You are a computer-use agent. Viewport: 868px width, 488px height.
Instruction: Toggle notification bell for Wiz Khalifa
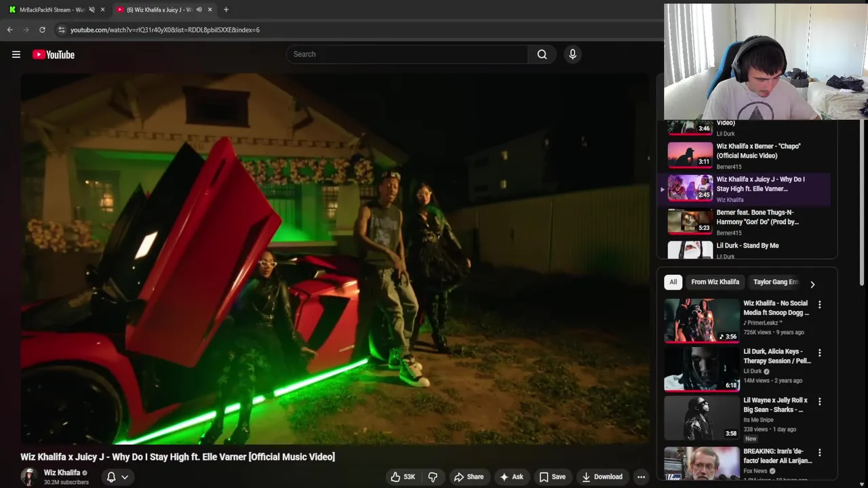click(x=111, y=476)
